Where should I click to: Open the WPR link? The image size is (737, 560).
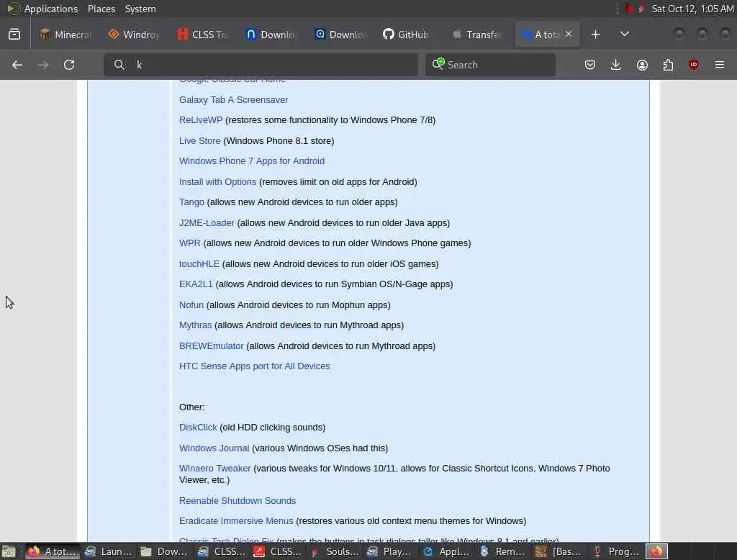(x=190, y=243)
